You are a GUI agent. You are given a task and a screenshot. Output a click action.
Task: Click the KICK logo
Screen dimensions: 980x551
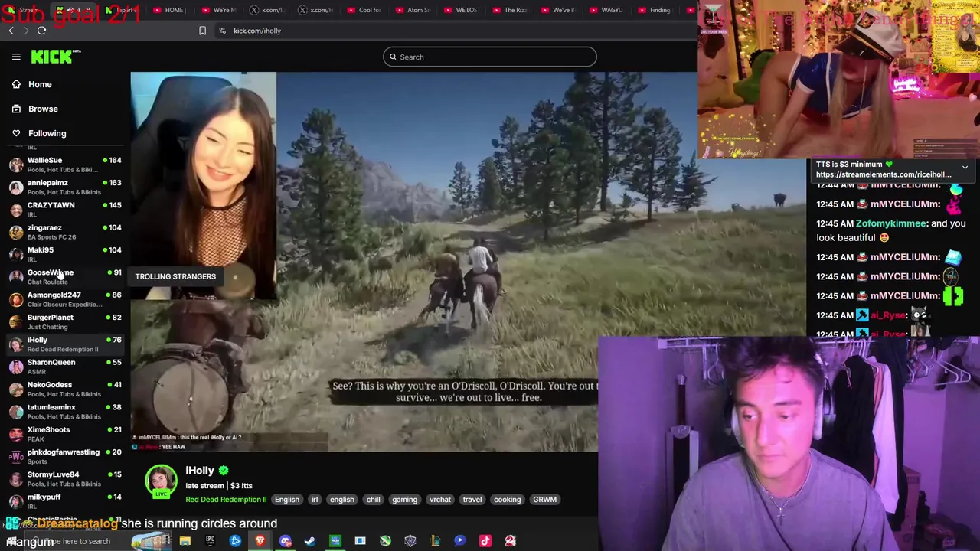[x=55, y=57]
